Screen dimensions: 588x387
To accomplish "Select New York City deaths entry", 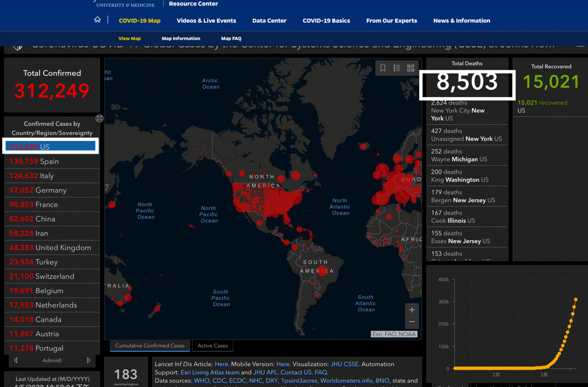I will [467, 111].
